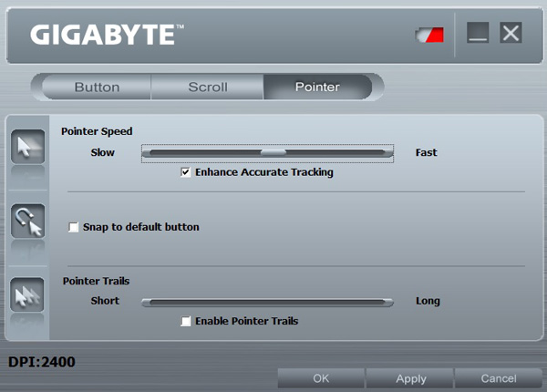Close the Gigabyte mouse window
The height and width of the screenshot is (392, 547).
pyautogui.click(x=511, y=33)
